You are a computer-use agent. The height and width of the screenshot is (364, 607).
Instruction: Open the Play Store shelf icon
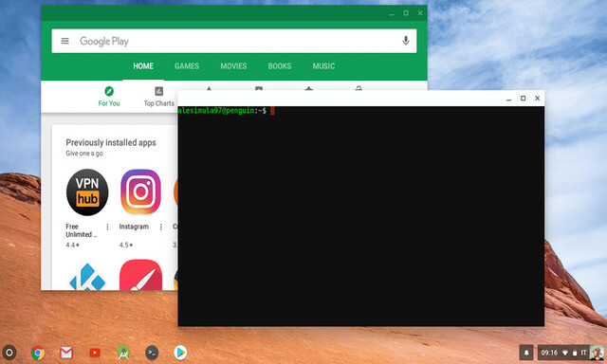(180, 353)
